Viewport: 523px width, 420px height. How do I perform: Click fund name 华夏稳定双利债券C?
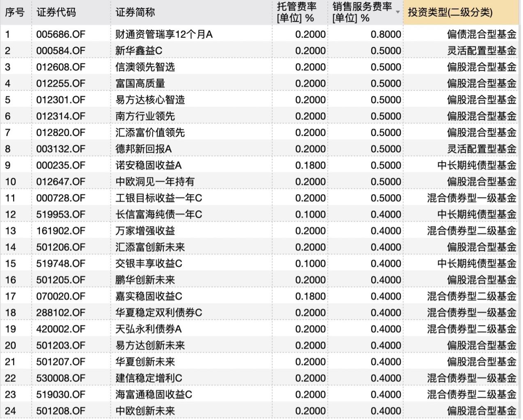[x=158, y=313]
